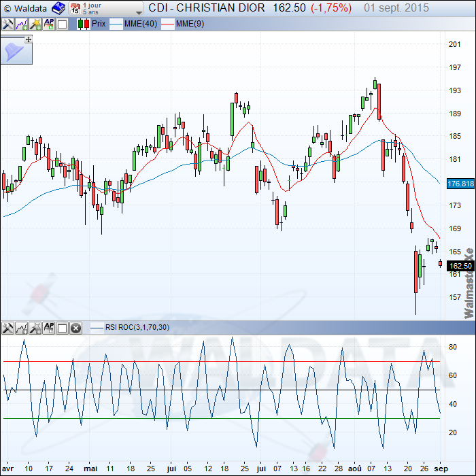
Task: Click the candlestick Prix legend icon
Action: tap(84, 24)
